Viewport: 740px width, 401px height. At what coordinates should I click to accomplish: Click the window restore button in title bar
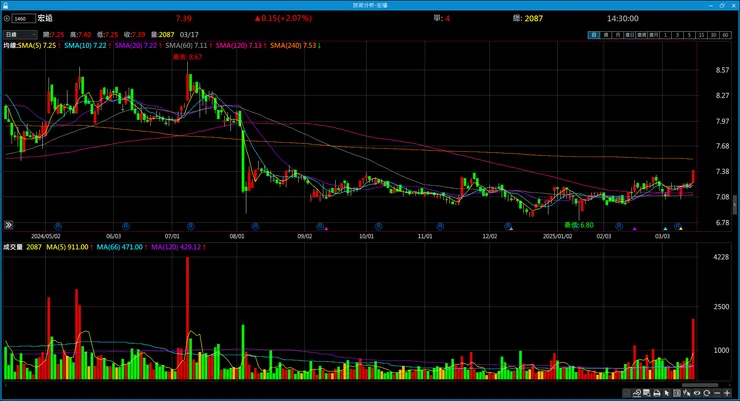pos(722,5)
